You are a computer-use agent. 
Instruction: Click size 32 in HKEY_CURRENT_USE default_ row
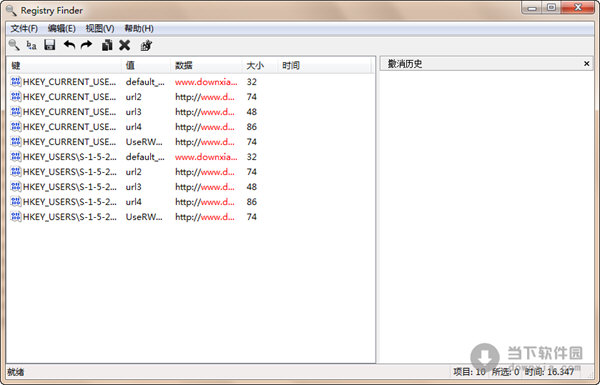251,82
